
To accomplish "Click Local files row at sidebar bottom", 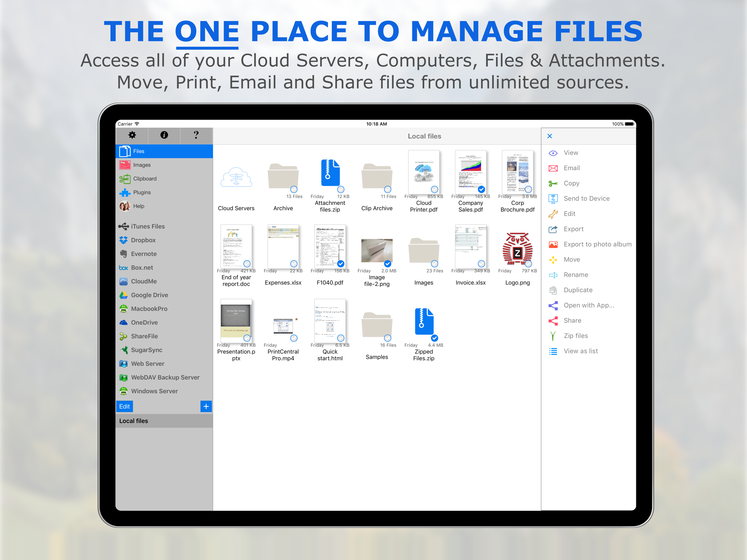I will click(164, 421).
